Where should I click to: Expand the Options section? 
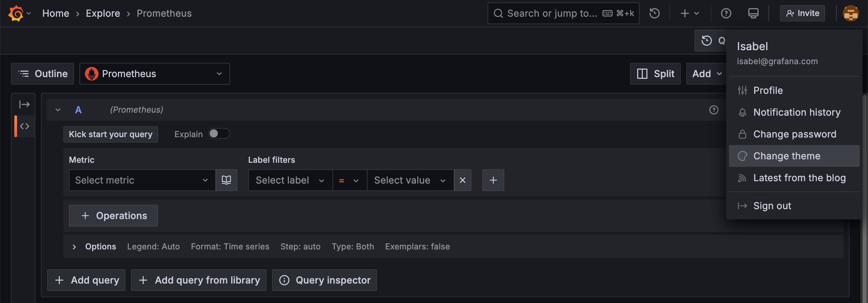pyautogui.click(x=74, y=247)
